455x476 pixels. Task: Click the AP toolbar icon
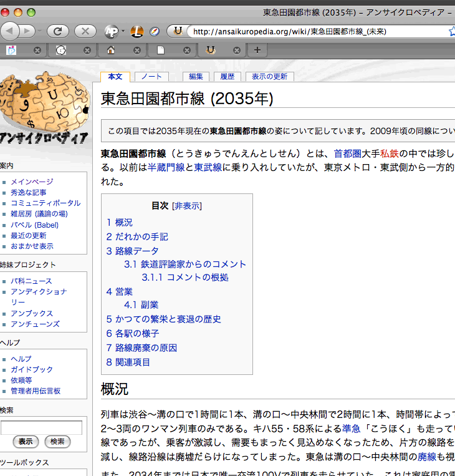[x=112, y=31]
